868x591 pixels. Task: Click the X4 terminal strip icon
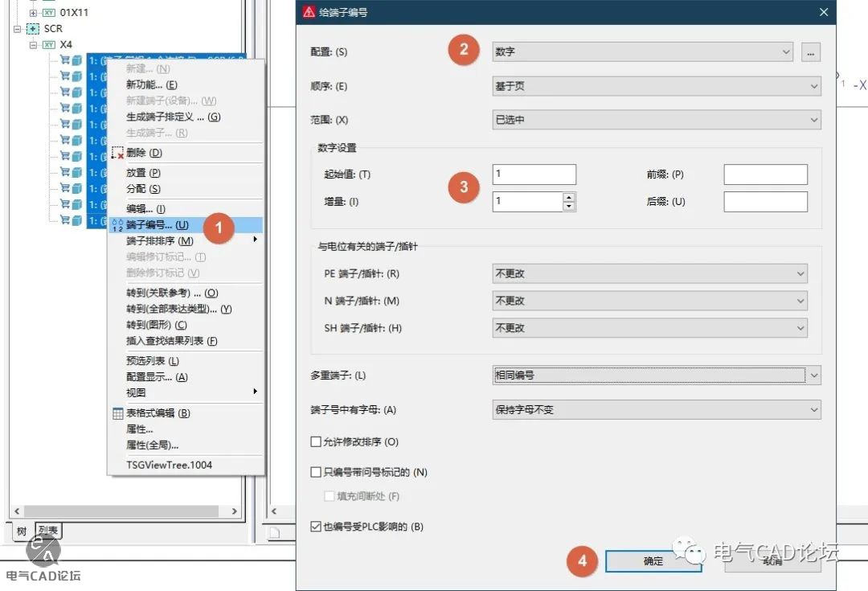[x=50, y=44]
